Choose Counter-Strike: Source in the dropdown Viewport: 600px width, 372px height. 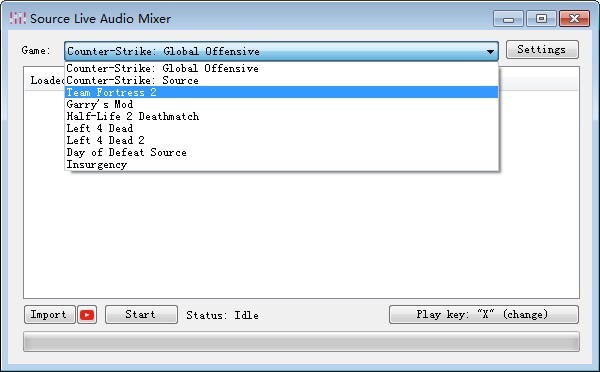tap(282, 80)
